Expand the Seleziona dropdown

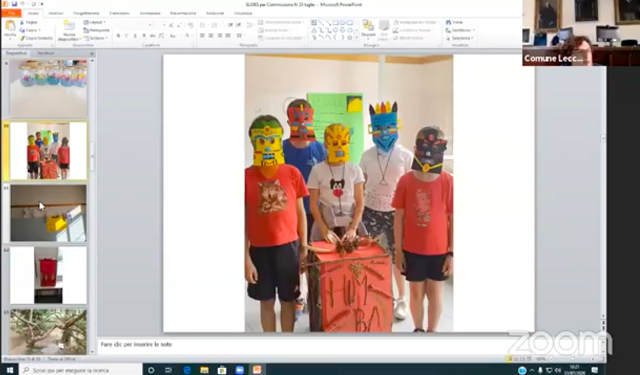(460, 38)
